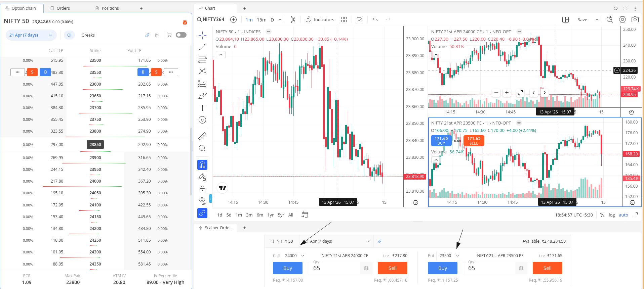The height and width of the screenshot is (289, 644).
Task: Click the Call quantity input field
Action: tap(335, 268)
